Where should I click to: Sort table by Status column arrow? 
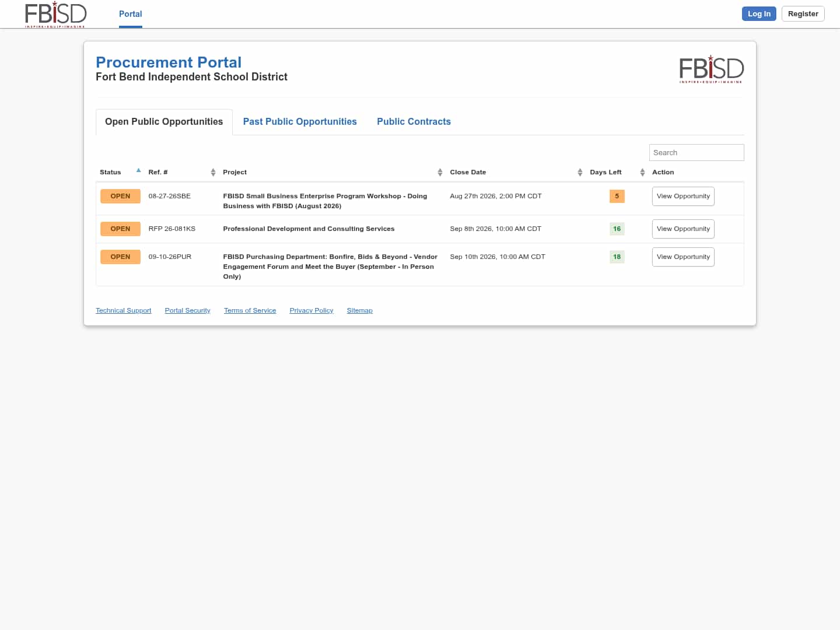(138, 170)
